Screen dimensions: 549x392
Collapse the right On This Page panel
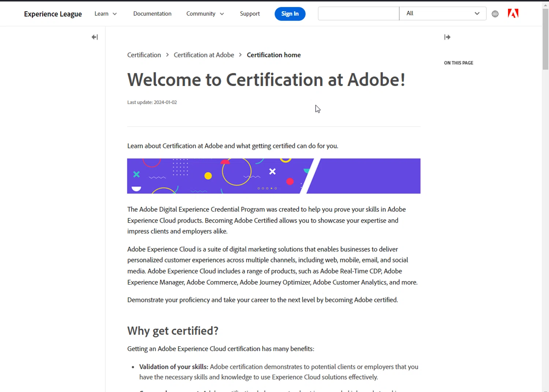447,37
